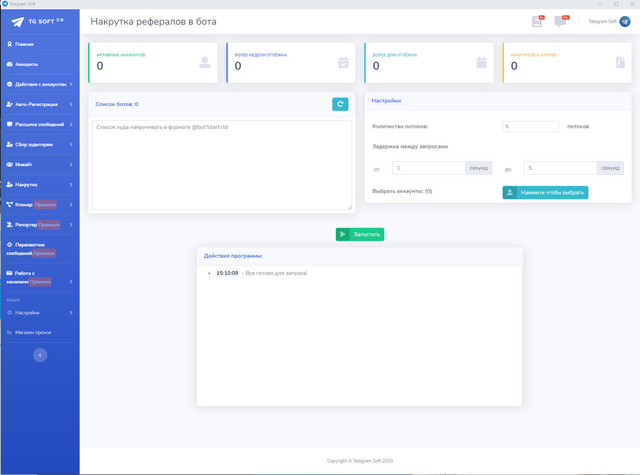Click the Инвайт group icon
Viewport: 640px width, 475px height.
pos(9,164)
